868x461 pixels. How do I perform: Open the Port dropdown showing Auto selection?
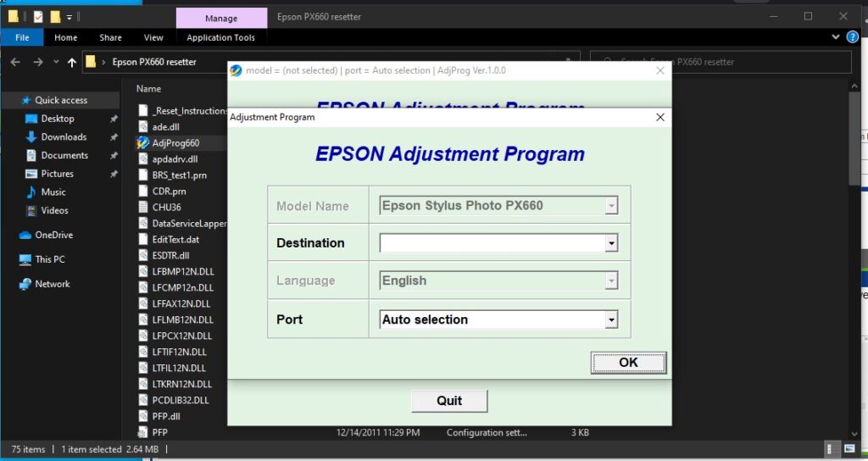tap(611, 319)
